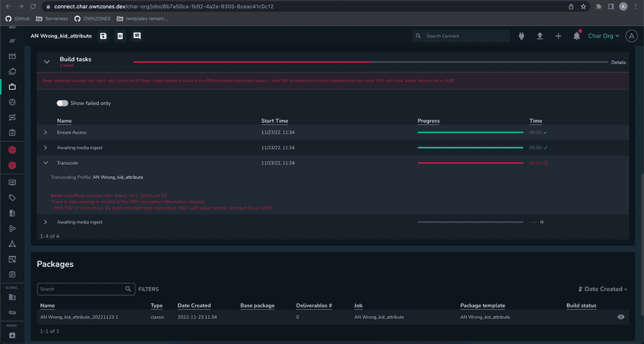644x344 pixels.
Task: Open the Char Org organization dropdown
Action: pyautogui.click(x=604, y=36)
